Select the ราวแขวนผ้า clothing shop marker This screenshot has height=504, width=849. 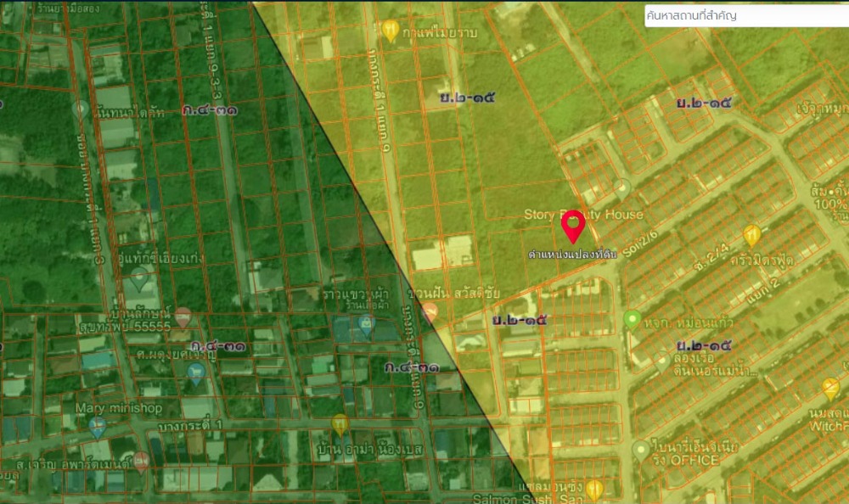click(x=366, y=323)
